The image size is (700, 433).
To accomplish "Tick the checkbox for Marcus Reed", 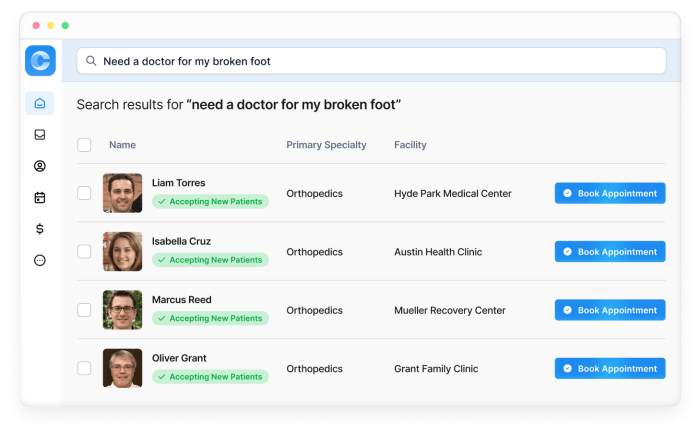I will [x=84, y=310].
